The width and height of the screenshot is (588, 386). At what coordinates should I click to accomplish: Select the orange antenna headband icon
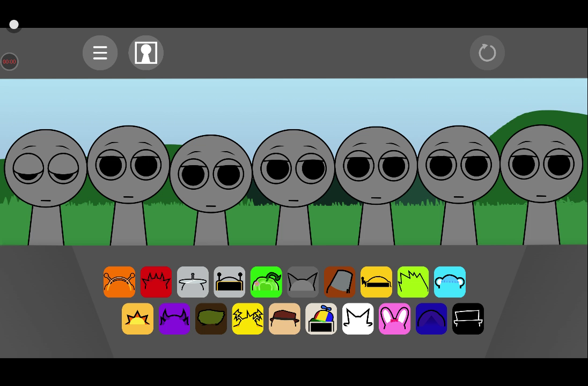tap(119, 282)
